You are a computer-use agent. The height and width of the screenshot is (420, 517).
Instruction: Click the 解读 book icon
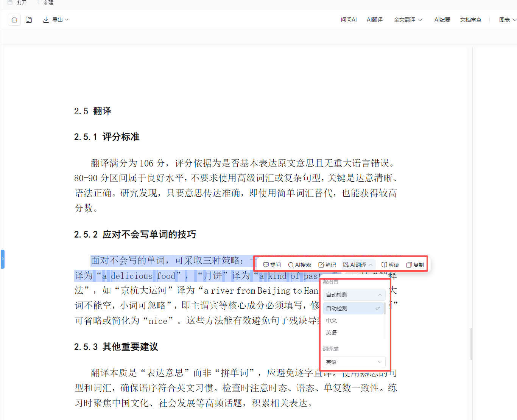[x=384, y=265]
